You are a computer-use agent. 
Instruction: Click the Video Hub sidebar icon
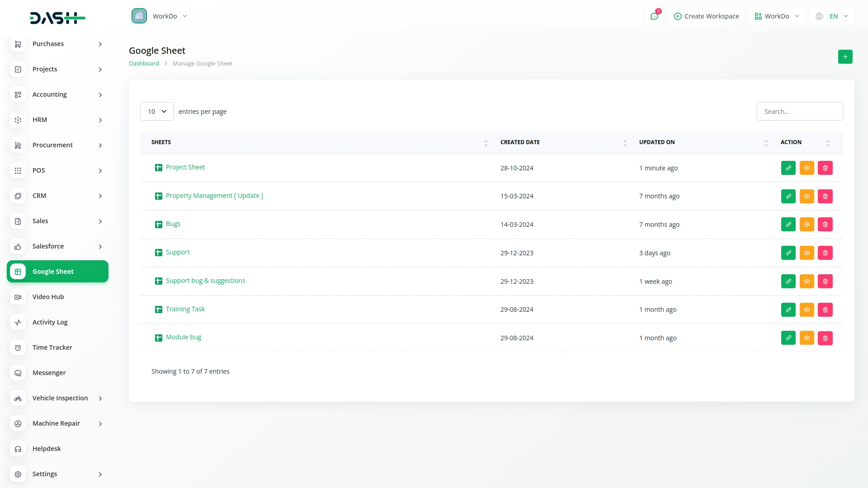click(x=18, y=297)
